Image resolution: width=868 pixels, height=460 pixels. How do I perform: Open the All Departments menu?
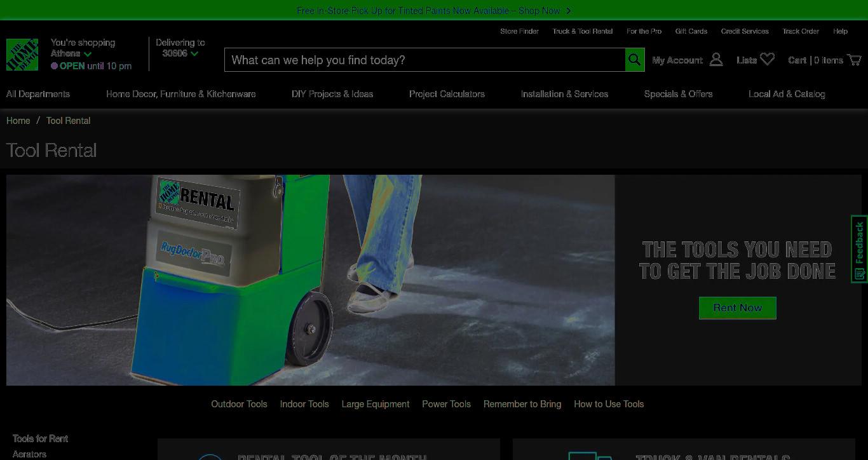[38, 94]
